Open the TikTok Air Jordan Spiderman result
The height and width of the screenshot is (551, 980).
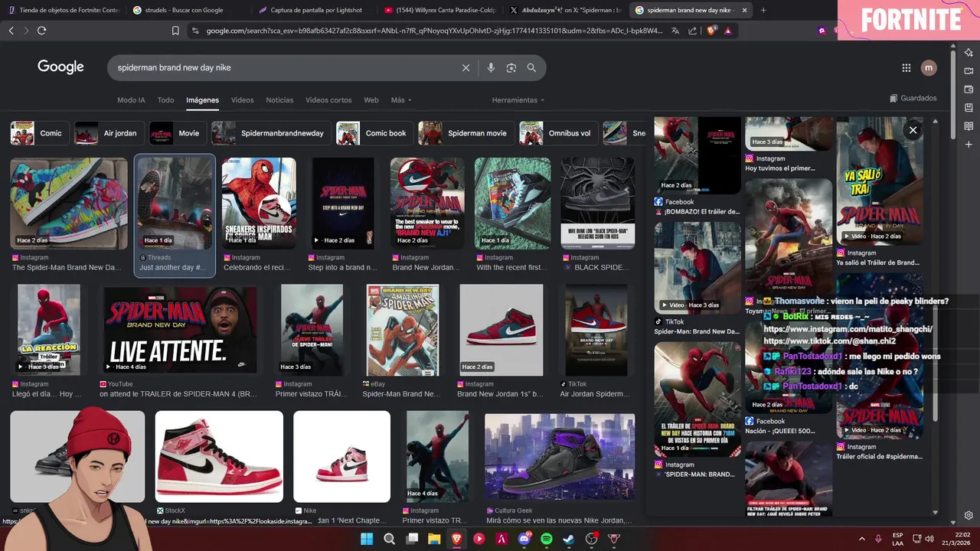click(596, 330)
